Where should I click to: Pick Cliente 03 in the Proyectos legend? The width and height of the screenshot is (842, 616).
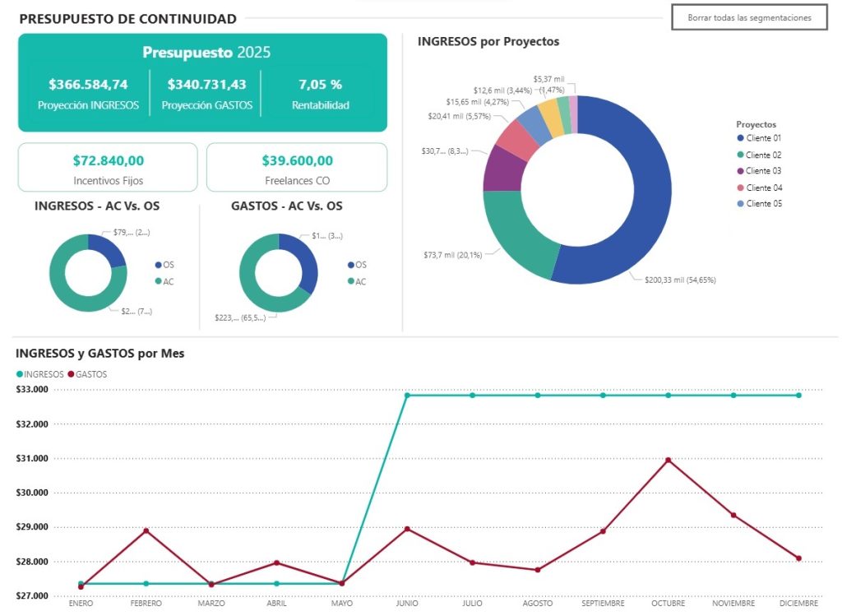point(763,171)
